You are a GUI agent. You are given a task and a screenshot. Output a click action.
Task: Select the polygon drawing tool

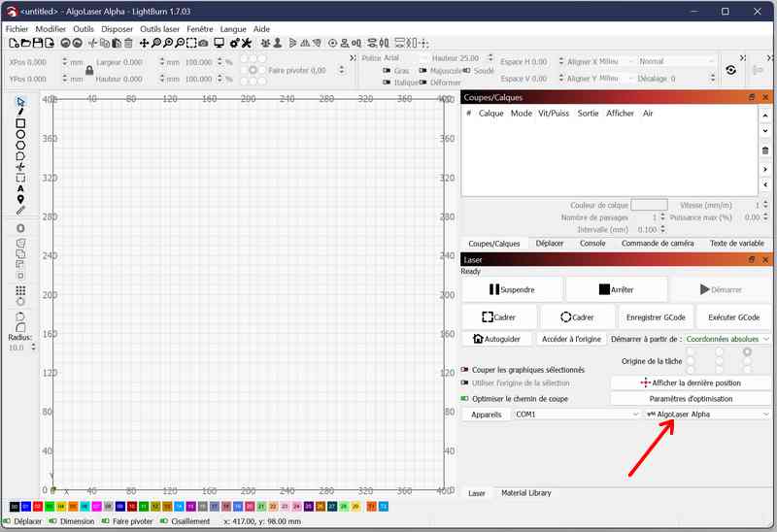20,146
